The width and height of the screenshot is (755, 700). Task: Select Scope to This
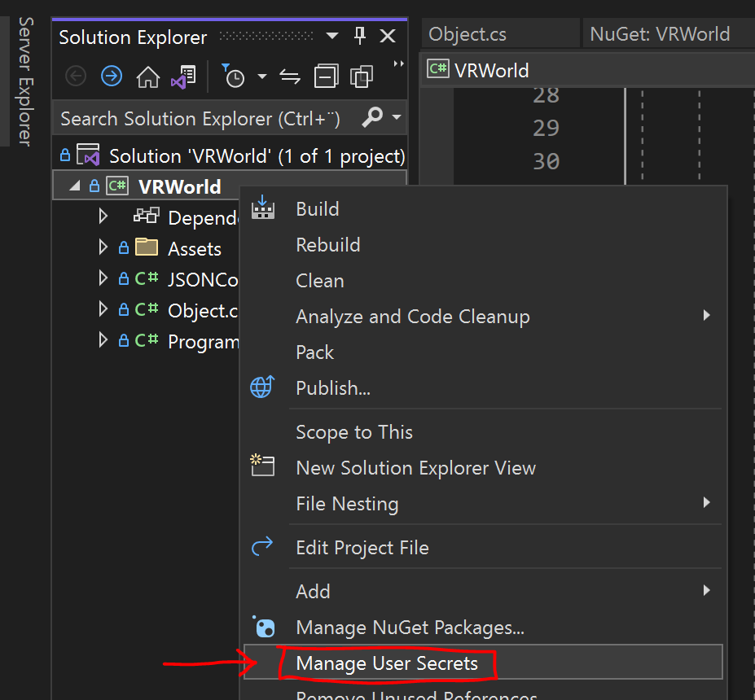(x=482, y=432)
